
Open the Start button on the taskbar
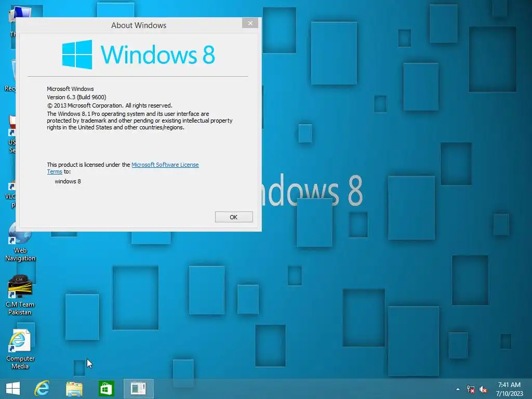pyautogui.click(x=13, y=389)
